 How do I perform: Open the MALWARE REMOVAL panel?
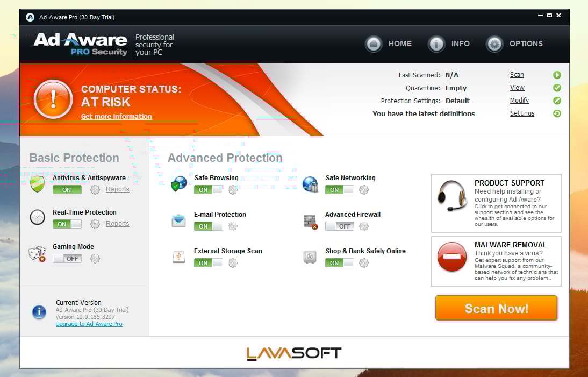point(496,261)
